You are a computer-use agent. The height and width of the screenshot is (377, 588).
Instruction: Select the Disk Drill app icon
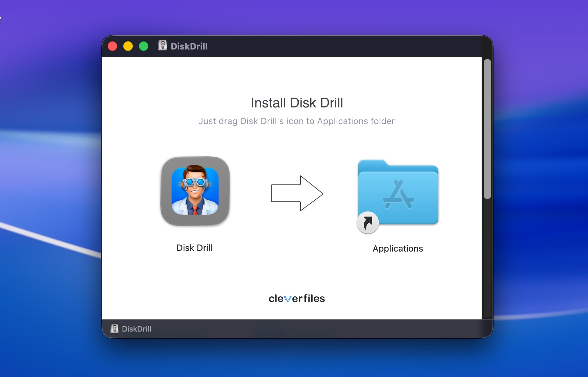tap(195, 191)
